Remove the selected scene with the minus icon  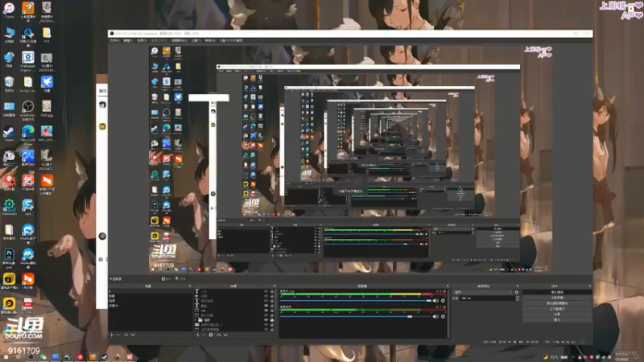[118, 335]
